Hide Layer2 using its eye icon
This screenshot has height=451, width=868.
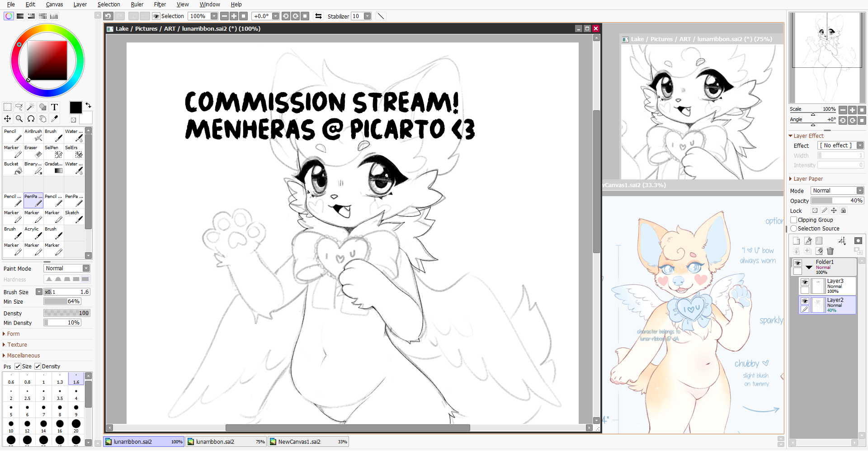click(x=805, y=301)
